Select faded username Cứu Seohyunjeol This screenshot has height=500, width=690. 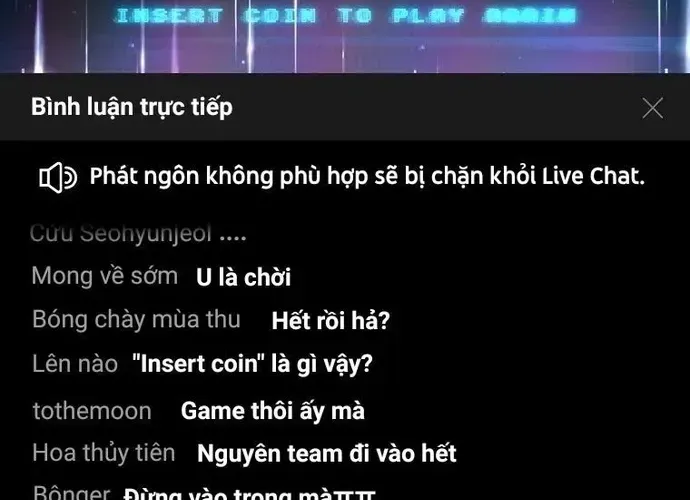click(x=121, y=233)
